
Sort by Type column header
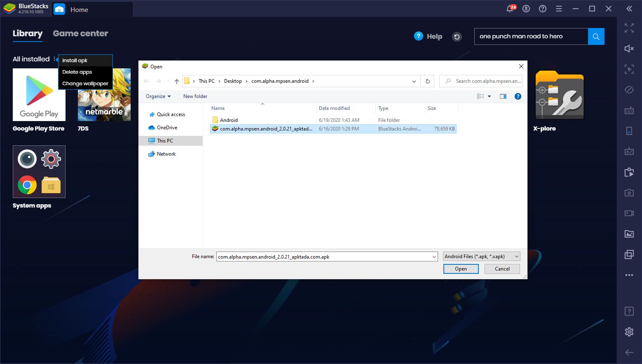pyautogui.click(x=400, y=108)
